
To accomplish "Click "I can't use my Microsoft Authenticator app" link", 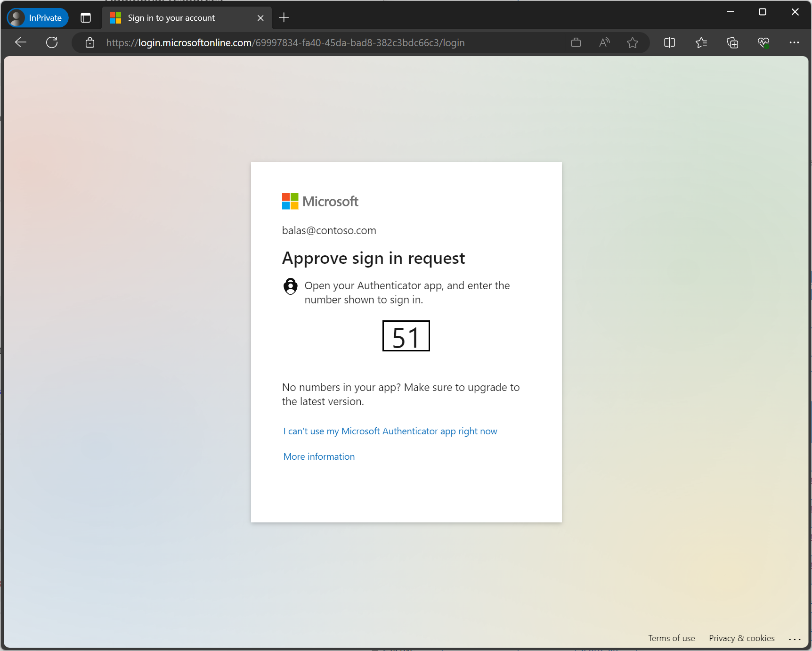I will pyautogui.click(x=390, y=431).
